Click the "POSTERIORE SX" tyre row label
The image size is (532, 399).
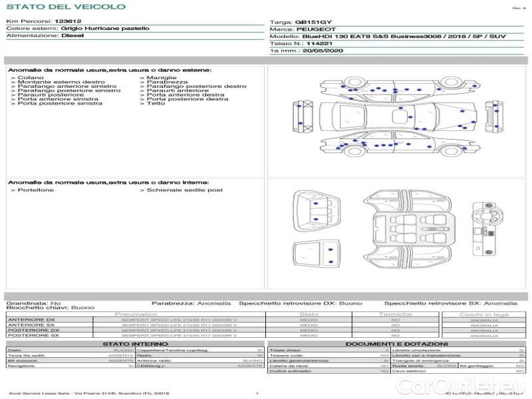pyautogui.click(x=34, y=335)
